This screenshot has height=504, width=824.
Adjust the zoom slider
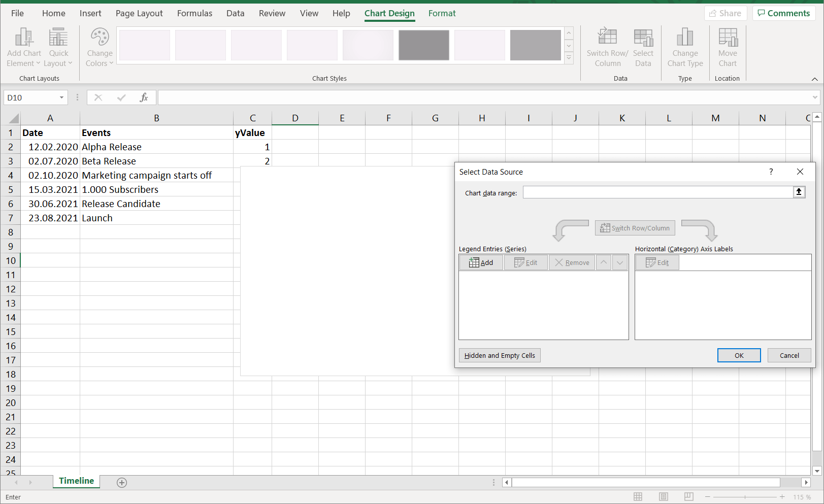pos(746,497)
